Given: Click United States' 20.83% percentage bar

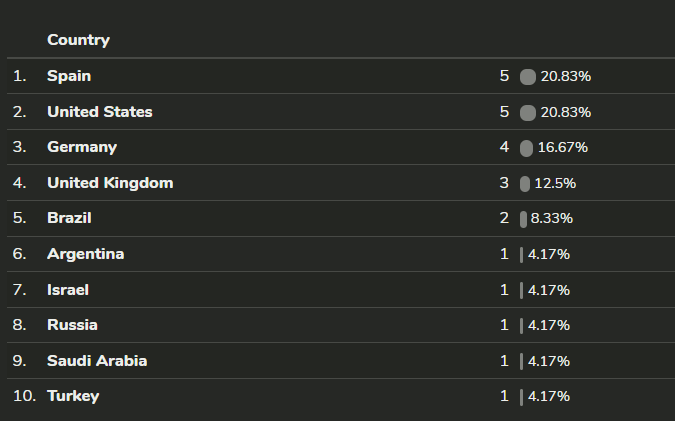Looking at the screenshot, I should [528, 112].
